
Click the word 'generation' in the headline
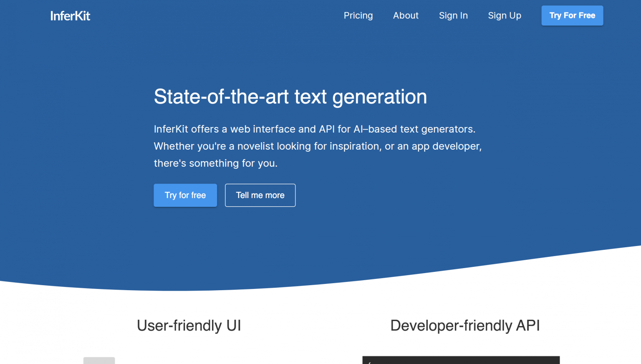tap(379, 97)
